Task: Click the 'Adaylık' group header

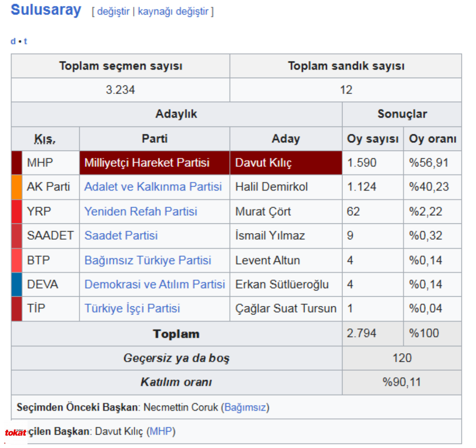Action: tap(176, 114)
